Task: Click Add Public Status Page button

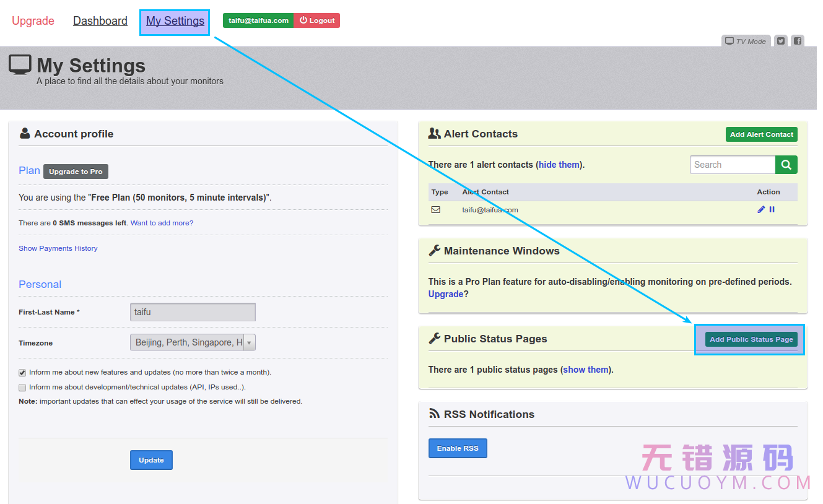Action: (751, 339)
